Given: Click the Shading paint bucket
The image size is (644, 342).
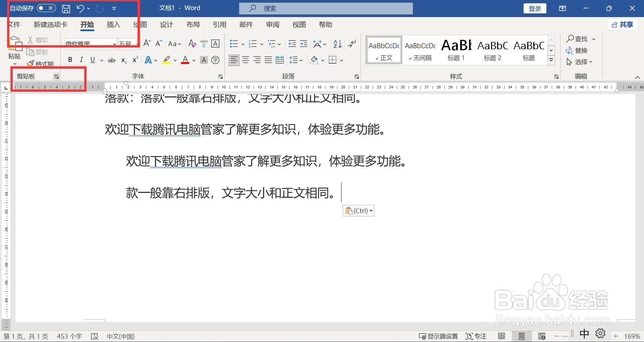Looking at the screenshot, I should 314,60.
